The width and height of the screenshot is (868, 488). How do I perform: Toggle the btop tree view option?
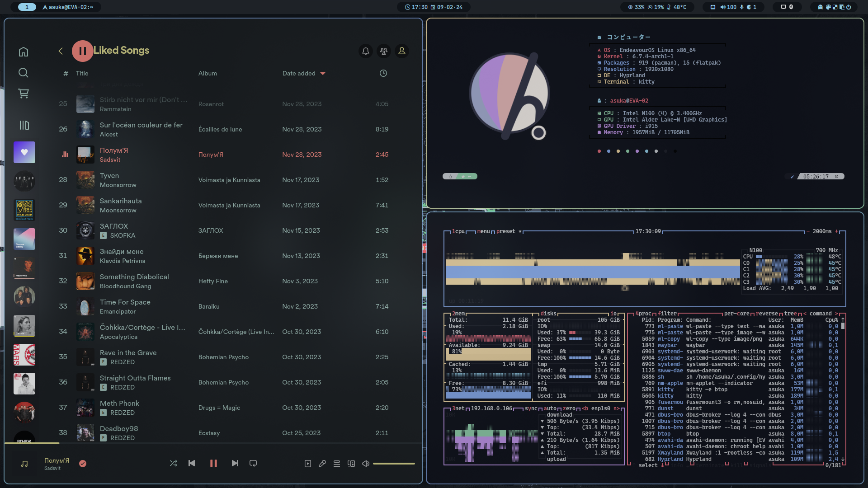click(791, 314)
